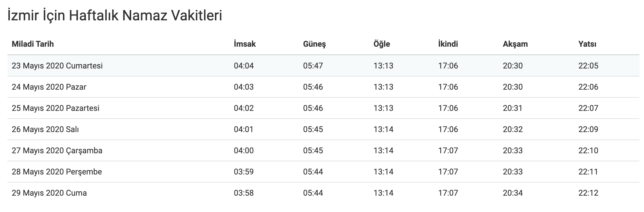The height and width of the screenshot is (212, 644).
Task: Select the İmsak column header
Action: coord(245,44)
